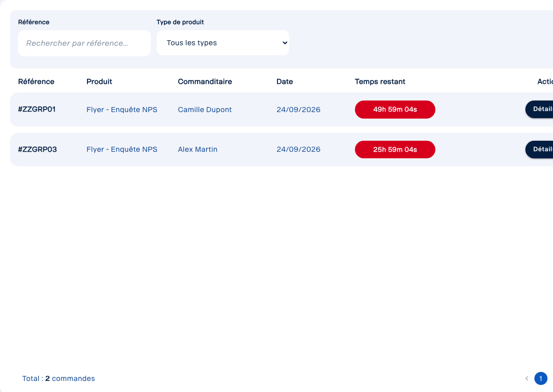Click the 'Temps restant' column header

[x=380, y=81]
